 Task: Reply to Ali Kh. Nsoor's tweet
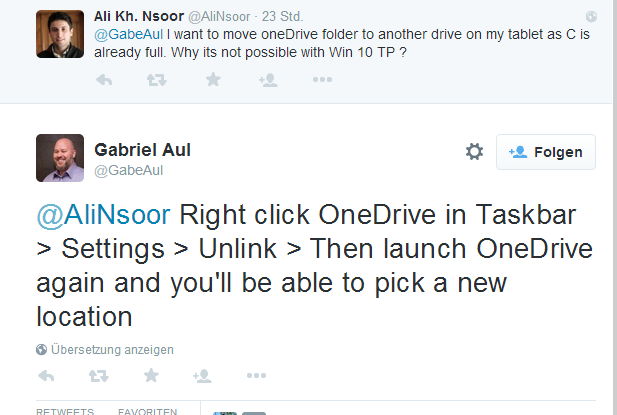[x=104, y=80]
